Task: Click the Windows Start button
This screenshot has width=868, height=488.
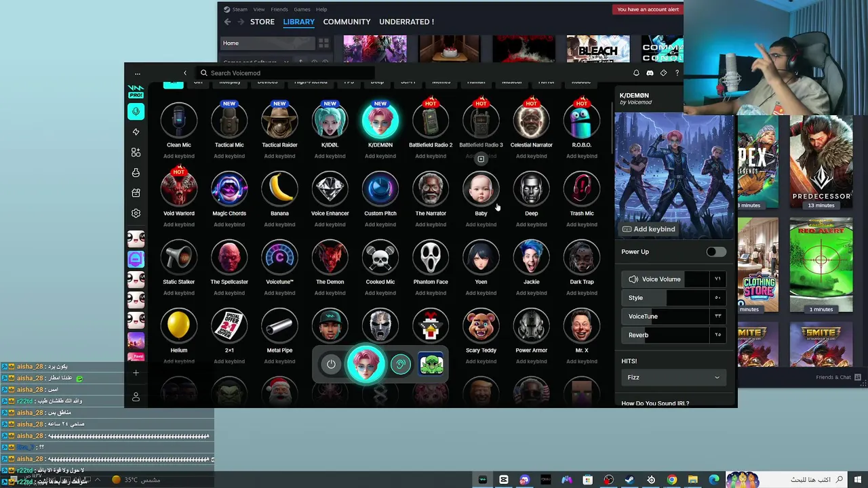Action: [x=858, y=480]
